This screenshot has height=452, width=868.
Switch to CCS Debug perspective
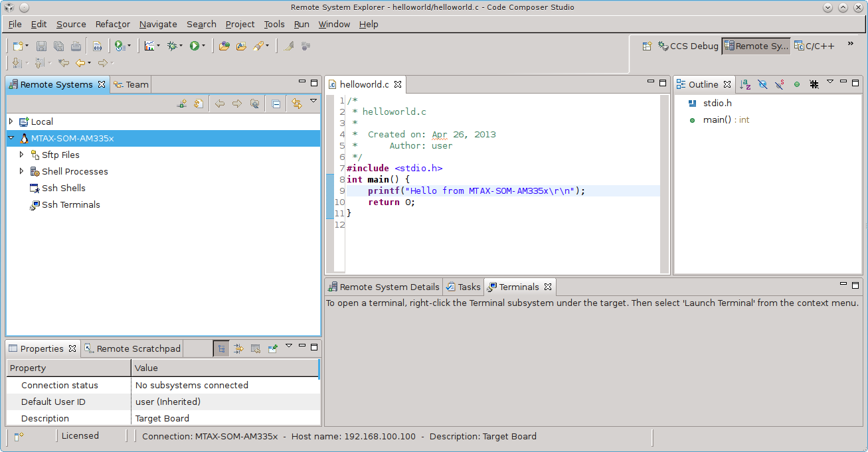coord(688,46)
